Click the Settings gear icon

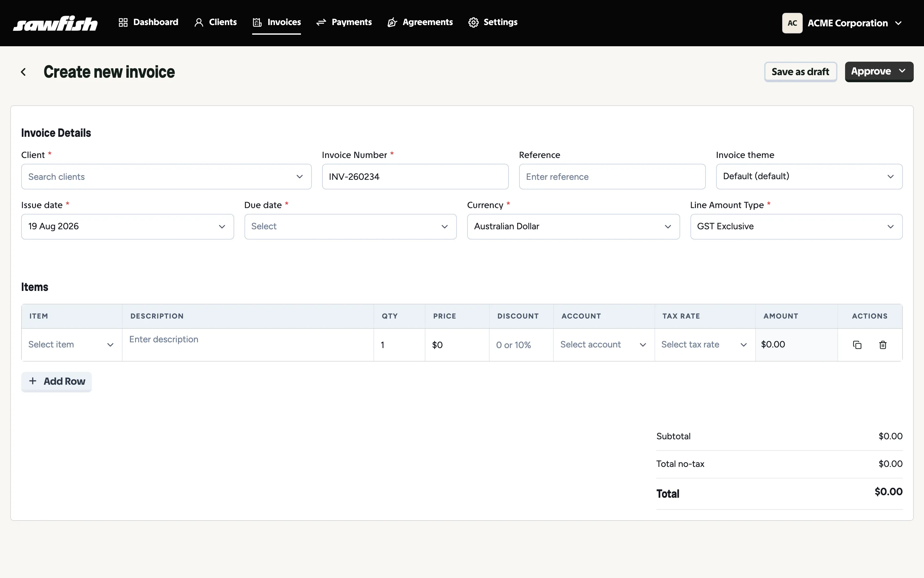click(474, 22)
